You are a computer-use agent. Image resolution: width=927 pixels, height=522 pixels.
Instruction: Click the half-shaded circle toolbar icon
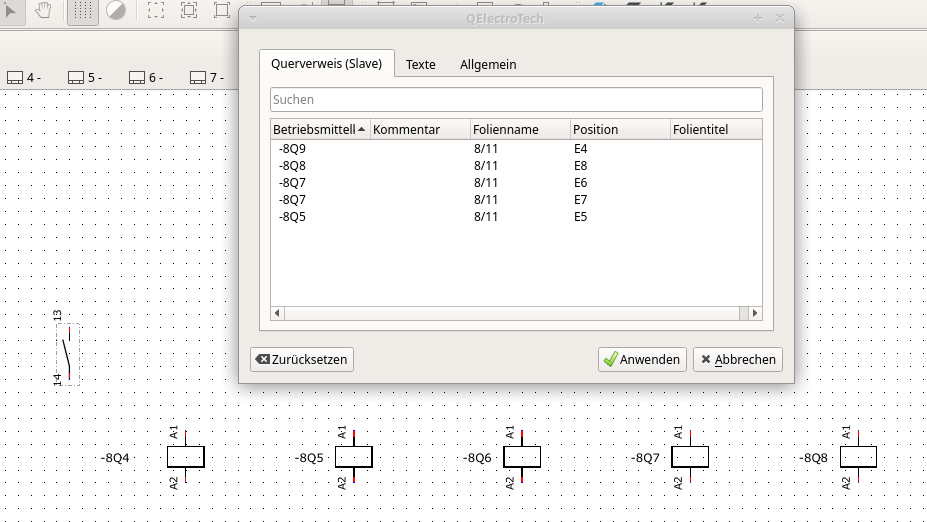(x=116, y=10)
